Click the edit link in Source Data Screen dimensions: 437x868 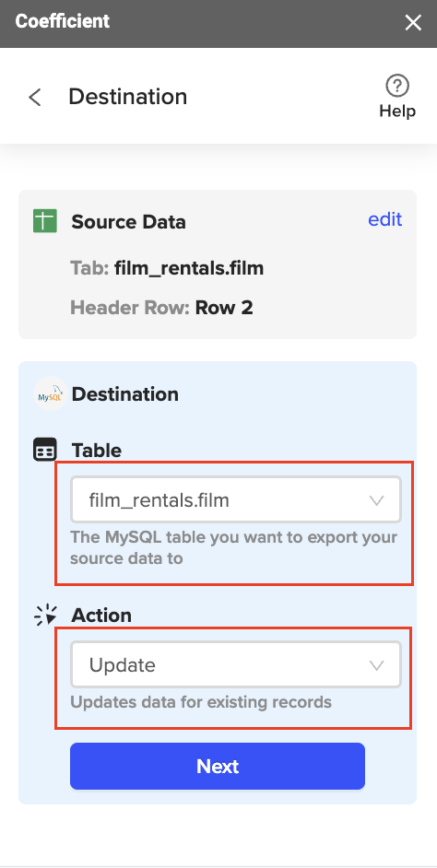coord(385,219)
